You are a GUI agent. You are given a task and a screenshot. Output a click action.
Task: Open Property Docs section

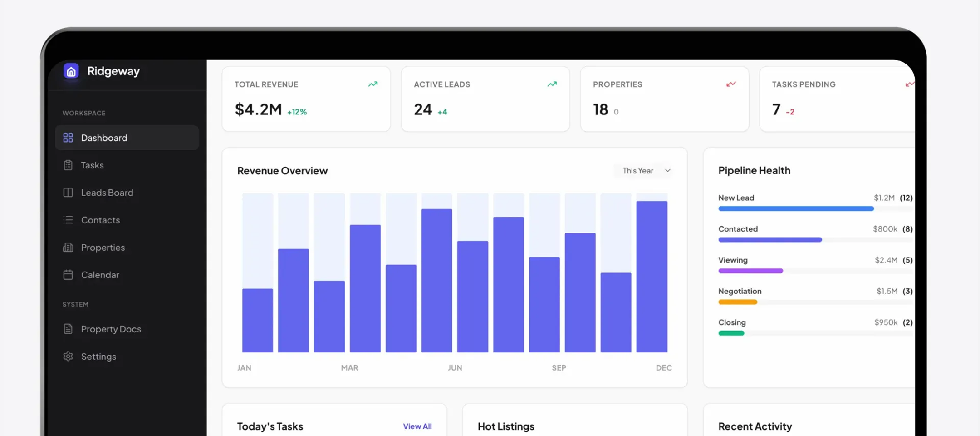point(127,329)
